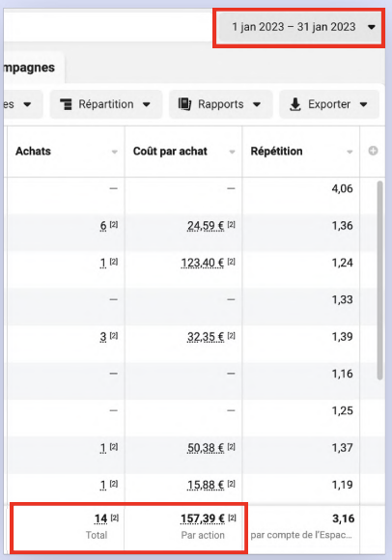Click the Répétition value 1,37
Image resolution: width=392 pixels, height=560 pixels.
coord(342,448)
